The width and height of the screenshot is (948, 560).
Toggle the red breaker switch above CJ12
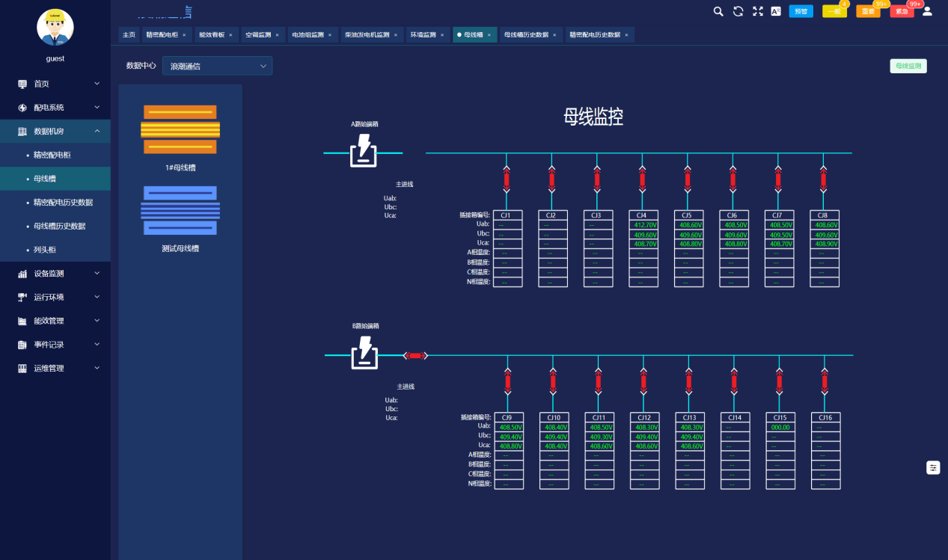point(643,381)
